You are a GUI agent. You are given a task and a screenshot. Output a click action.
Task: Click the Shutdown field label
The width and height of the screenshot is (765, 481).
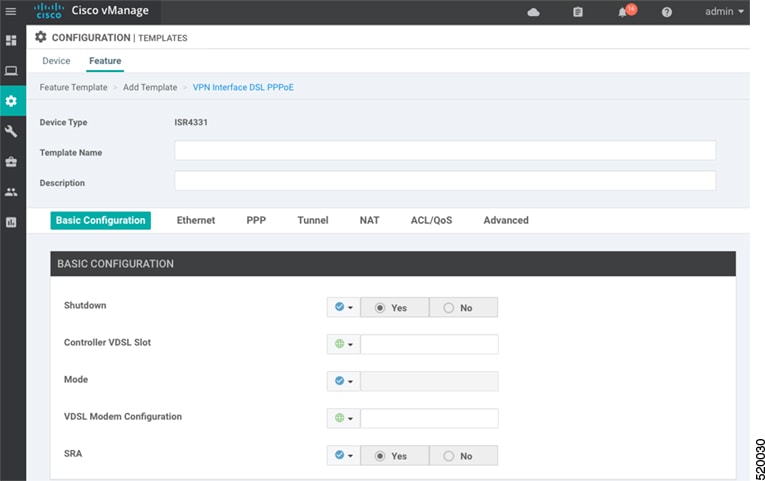(x=85, y=305)
